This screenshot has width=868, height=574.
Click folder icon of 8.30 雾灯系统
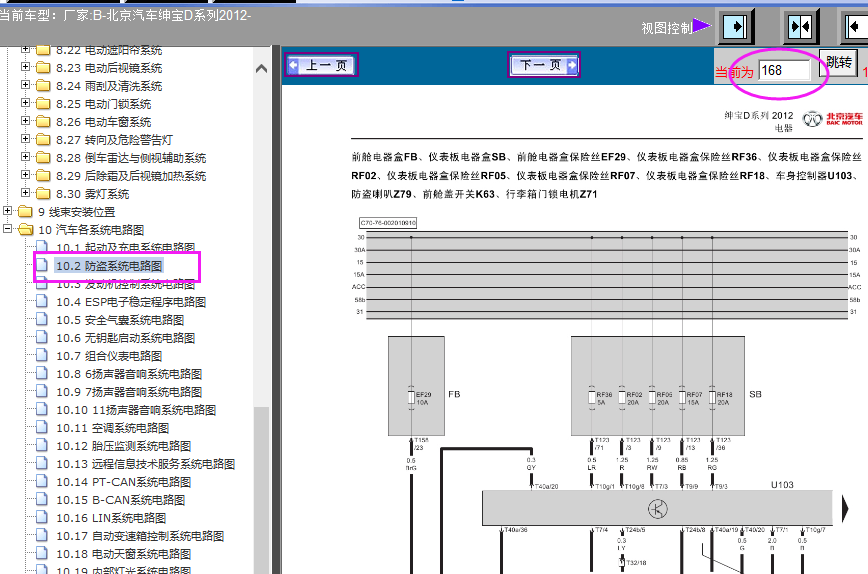click(43, 194)
